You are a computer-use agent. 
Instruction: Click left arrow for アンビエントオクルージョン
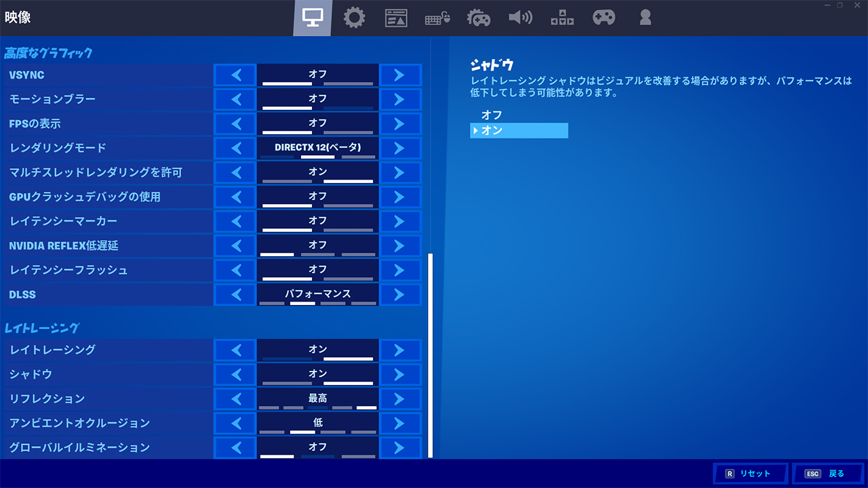(235, 423)
